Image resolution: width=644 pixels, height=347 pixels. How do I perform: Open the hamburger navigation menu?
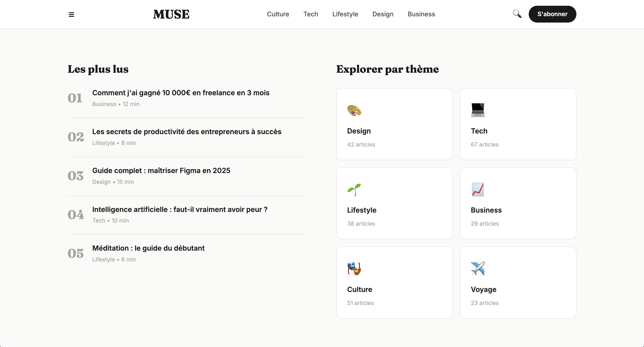tap(72, 14)
